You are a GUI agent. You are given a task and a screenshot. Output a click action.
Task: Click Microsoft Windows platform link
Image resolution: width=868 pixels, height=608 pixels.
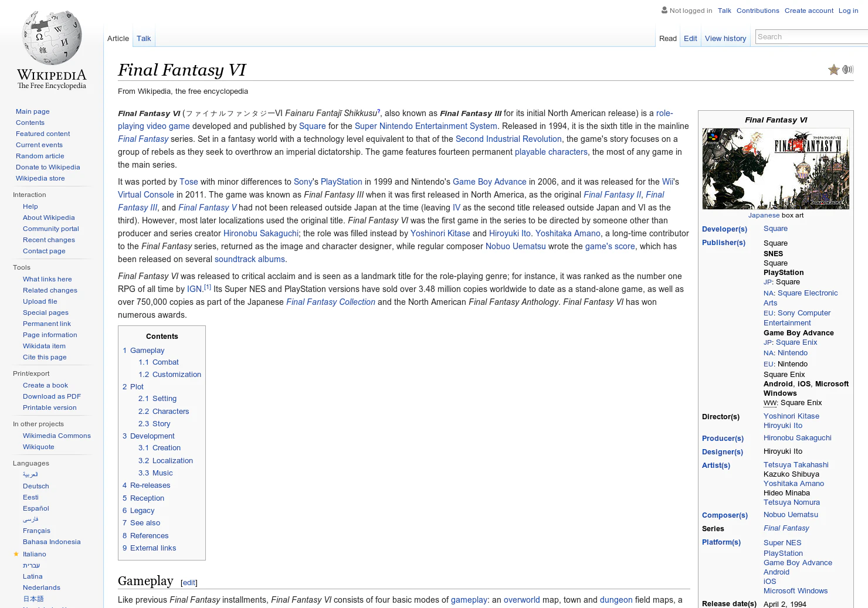click(x=795, y=591)
